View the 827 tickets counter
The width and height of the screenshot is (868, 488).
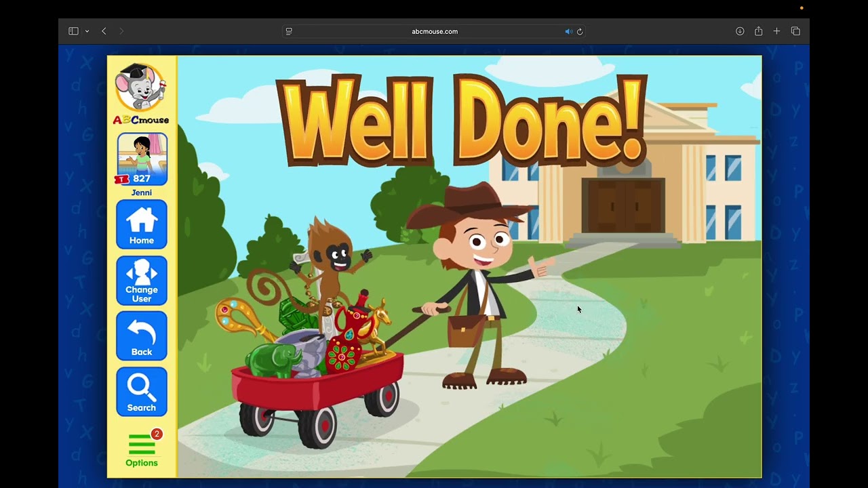(x=134, y=179)
